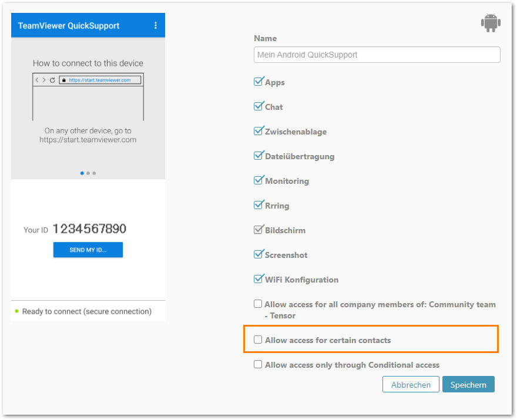Focus the Name input field

[377, 55]
